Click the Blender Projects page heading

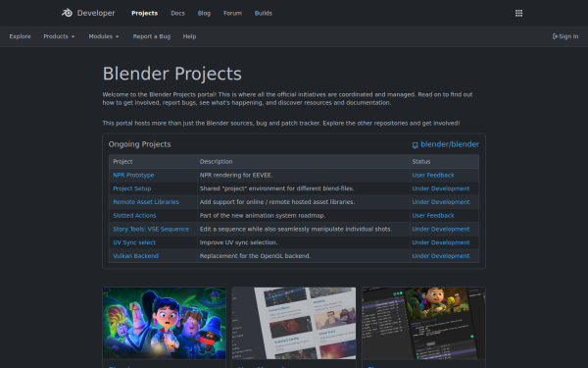pos(172,74)
